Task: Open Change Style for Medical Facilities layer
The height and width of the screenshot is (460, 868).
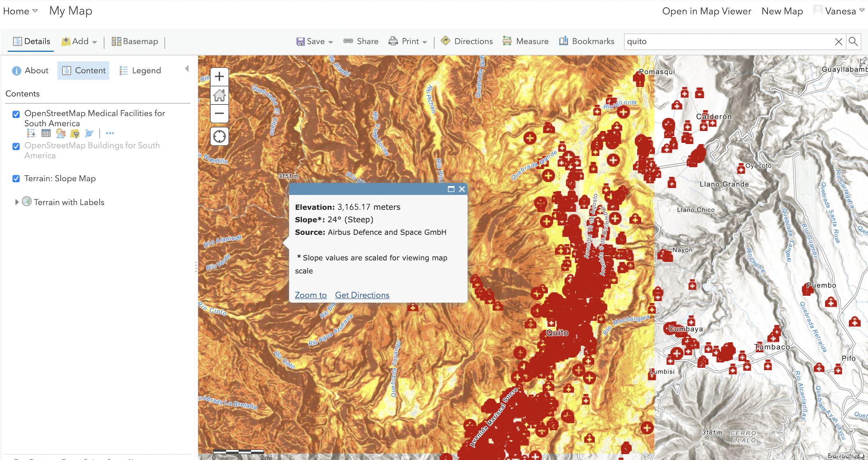Action: coord(60,133)
